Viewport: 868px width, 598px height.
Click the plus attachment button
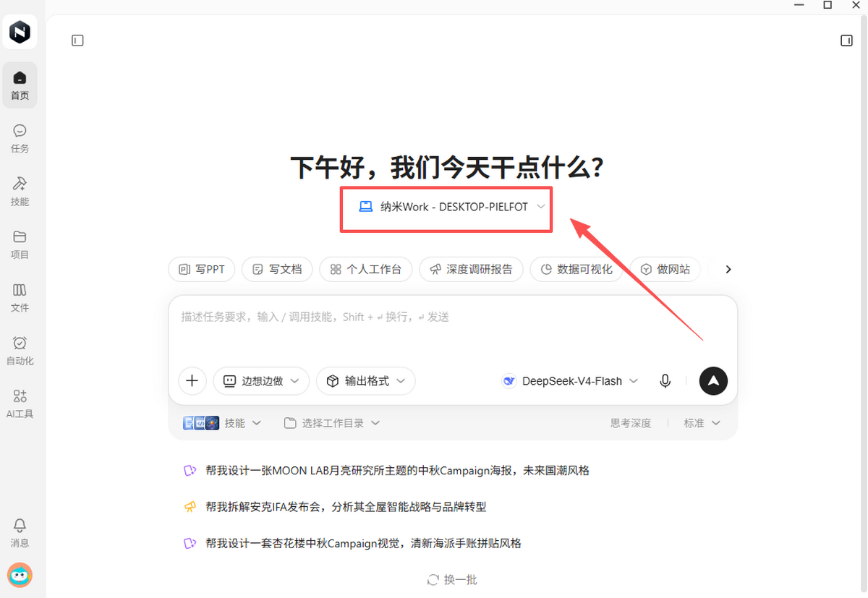pyautogui.click(x=192, y=380)
